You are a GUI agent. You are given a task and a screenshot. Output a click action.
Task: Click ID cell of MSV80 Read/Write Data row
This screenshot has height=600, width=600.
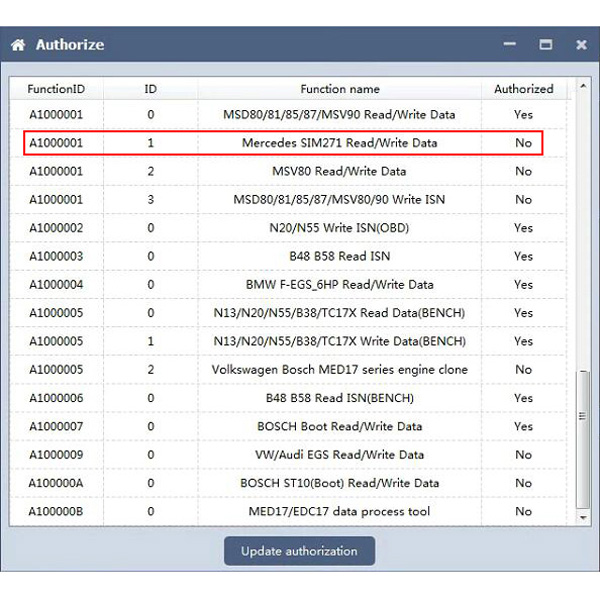coord(150,171)
